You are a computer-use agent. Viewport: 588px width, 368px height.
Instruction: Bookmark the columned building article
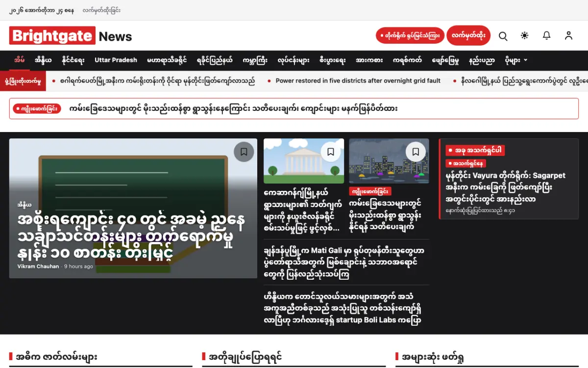[x=331, y=152]
